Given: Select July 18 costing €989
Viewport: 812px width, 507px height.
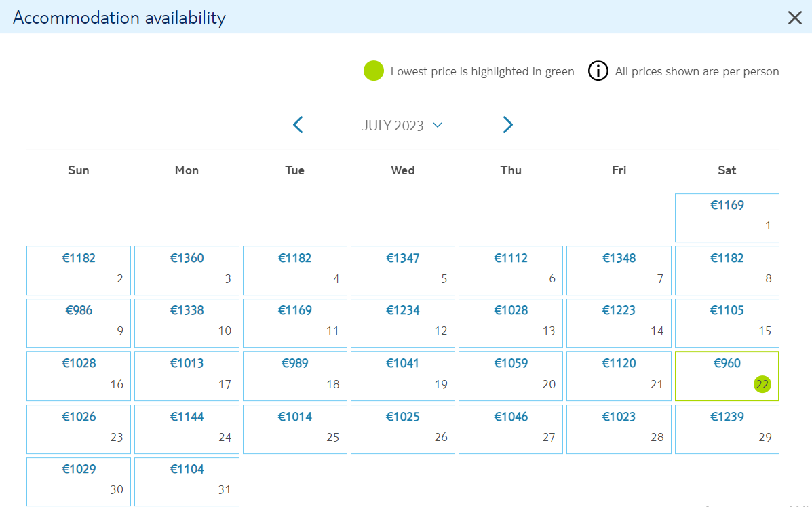Looking at the screenshot, I should [294, 376].
